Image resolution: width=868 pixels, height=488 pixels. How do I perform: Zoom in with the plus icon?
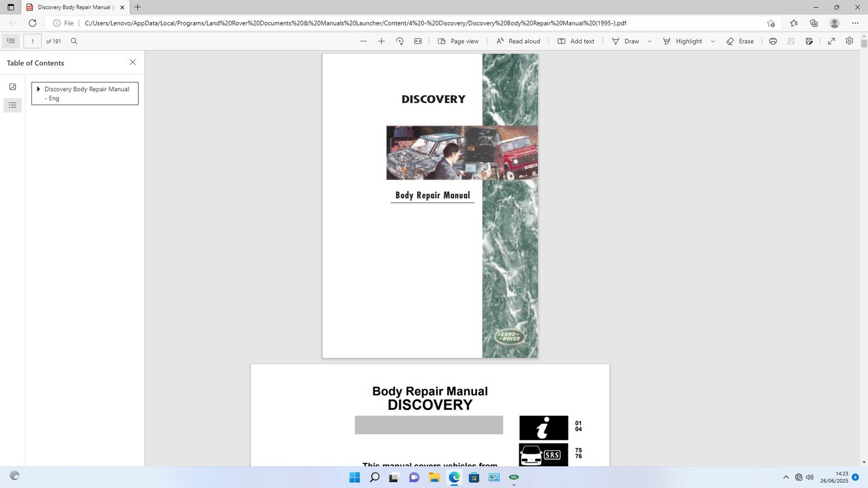pos(381,41)
